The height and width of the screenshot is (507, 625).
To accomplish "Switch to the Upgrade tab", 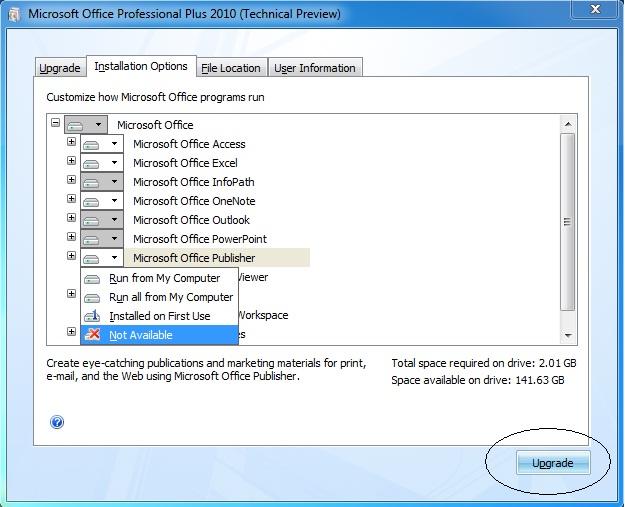I will pos(60,68).
